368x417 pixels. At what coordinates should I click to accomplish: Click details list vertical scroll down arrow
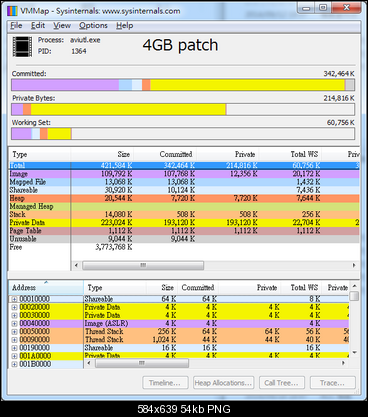coord(354,353)
